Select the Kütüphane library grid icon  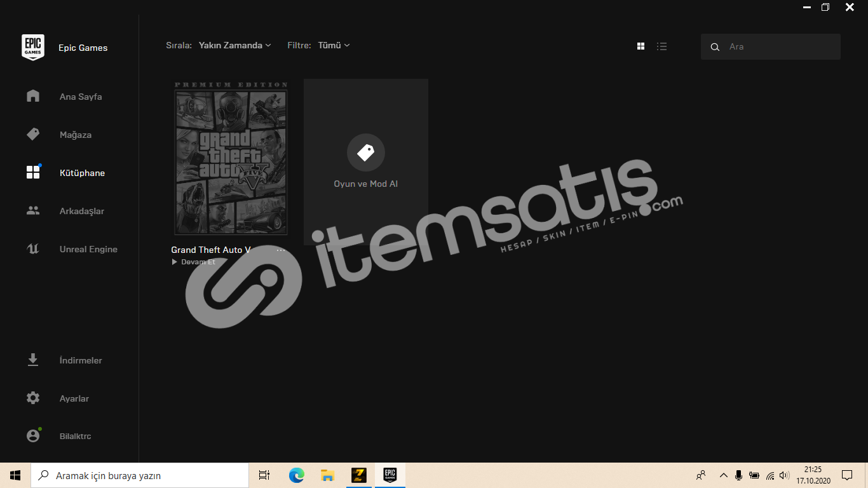(x=33, y=172)
